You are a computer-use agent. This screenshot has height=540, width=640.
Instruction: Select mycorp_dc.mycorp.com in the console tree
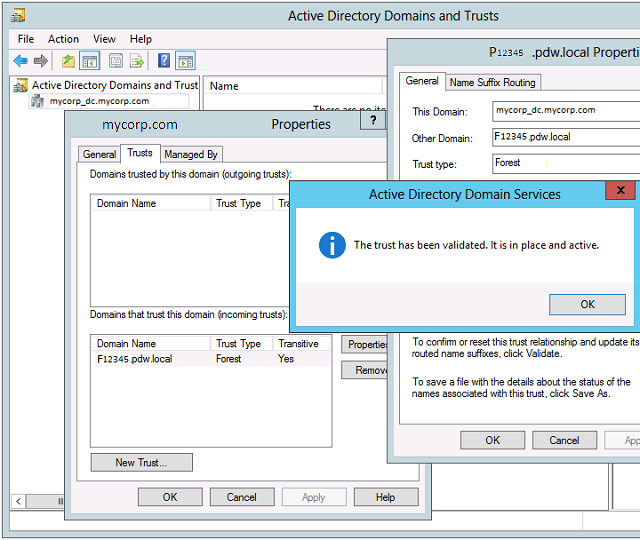click(99, 101)
